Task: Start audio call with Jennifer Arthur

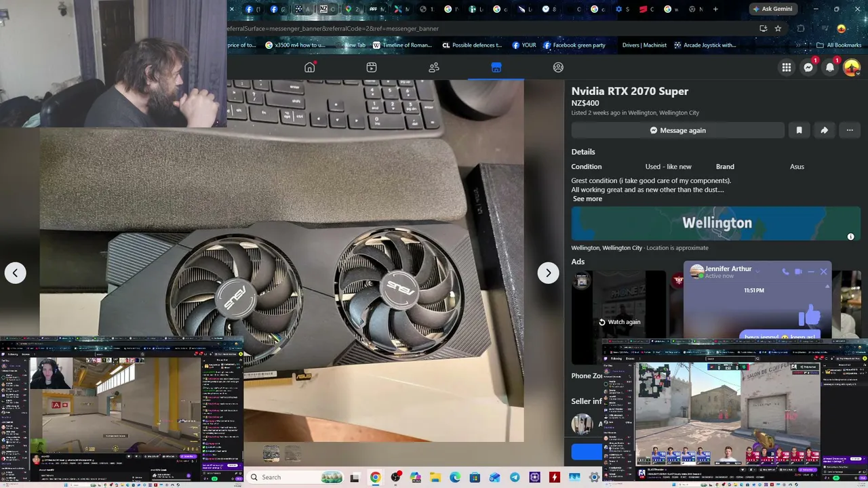Action: [x=785, y=272]
